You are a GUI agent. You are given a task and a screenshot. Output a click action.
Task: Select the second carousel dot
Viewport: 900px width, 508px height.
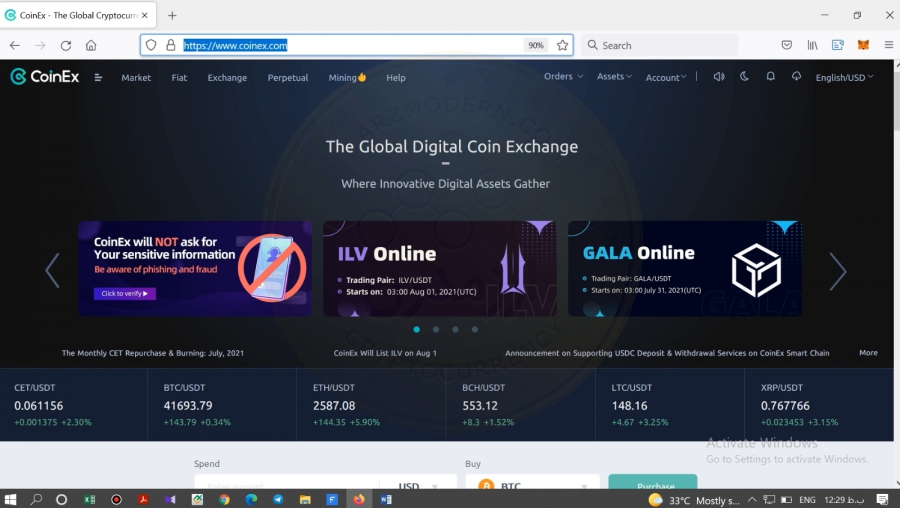coord(436,329)
